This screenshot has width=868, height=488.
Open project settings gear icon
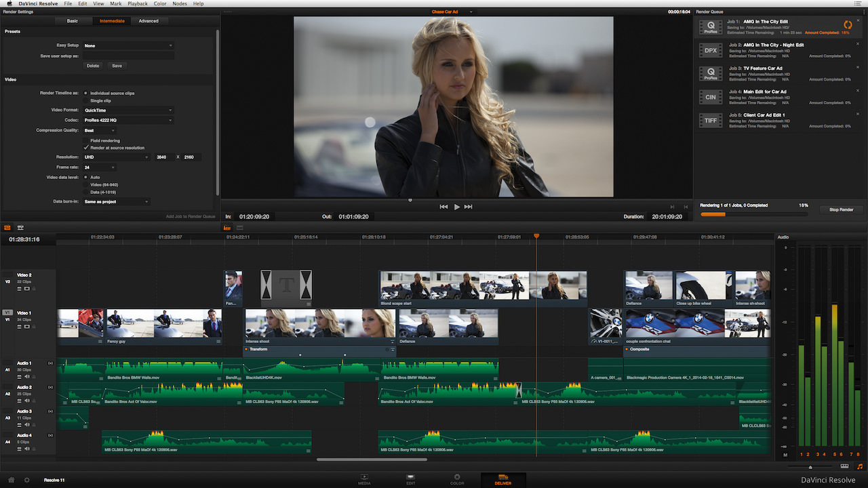(27, 480)
